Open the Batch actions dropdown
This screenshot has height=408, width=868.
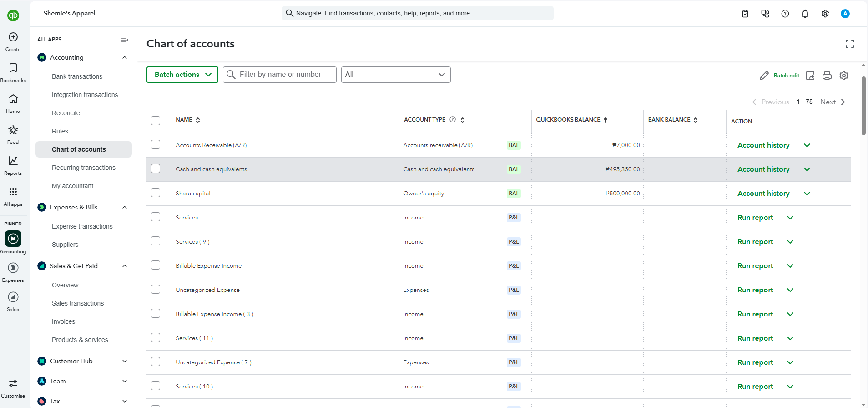[182, 75]
